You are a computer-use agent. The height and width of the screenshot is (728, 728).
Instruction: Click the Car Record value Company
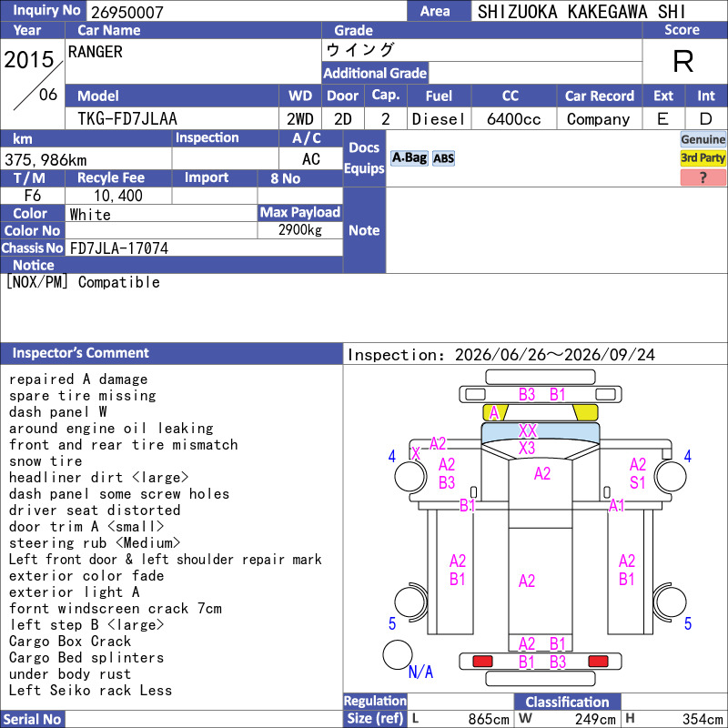(599, 119)
